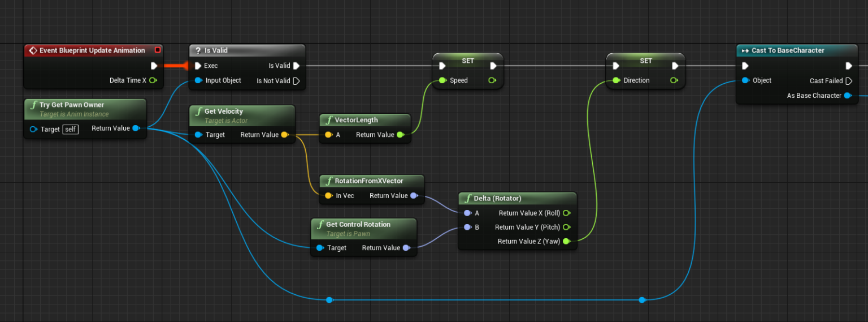Select the Cast To BaseCharacter node title
The image size is (868, 322).
click(x=787, y=50)
